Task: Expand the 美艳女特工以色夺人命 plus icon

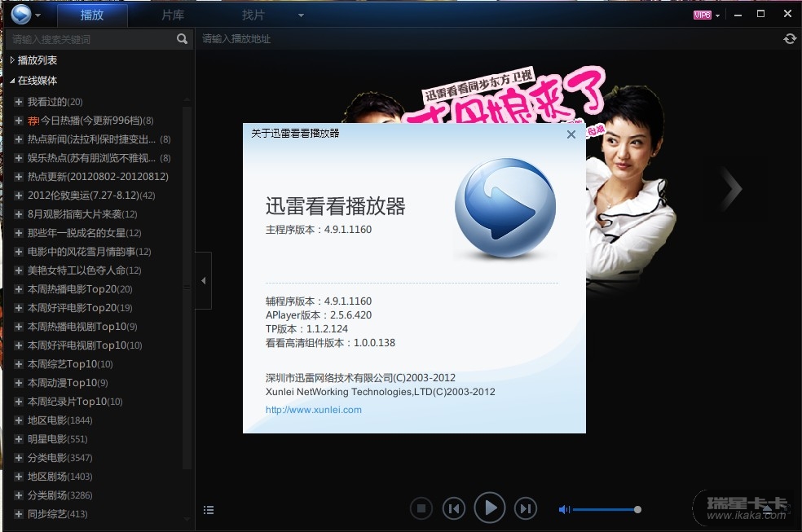Action: pyautogui.click(x=19, y=270)
